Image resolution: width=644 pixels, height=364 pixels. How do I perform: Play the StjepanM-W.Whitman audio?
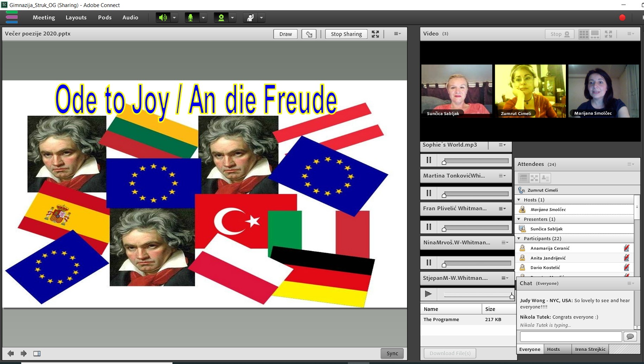(429, 294)
